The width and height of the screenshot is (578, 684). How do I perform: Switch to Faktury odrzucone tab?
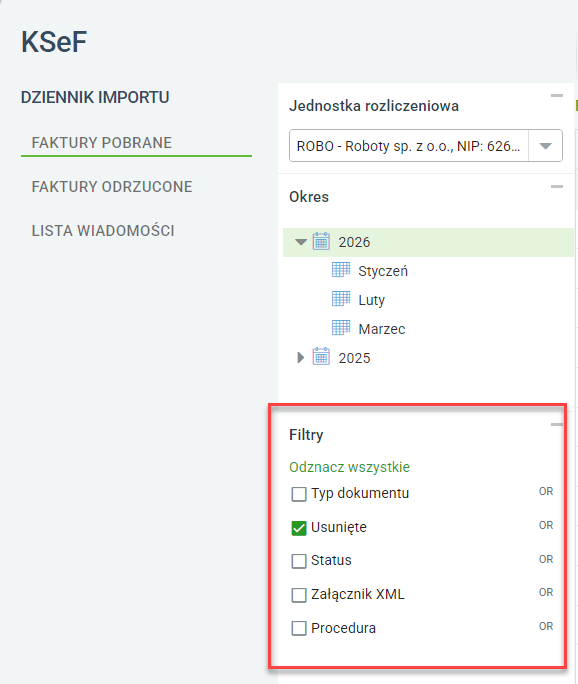tap(112, 187)
